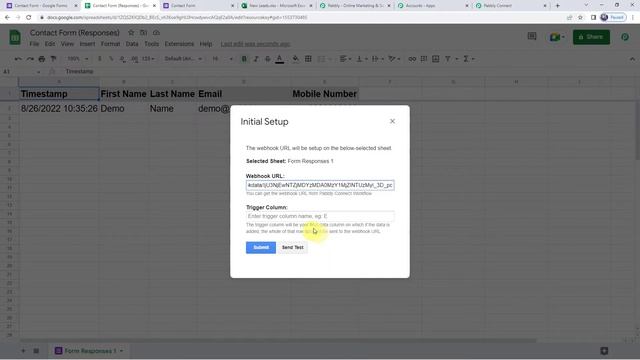
Task: Toggle strikethrough formatting
Action: click(268, 59)
